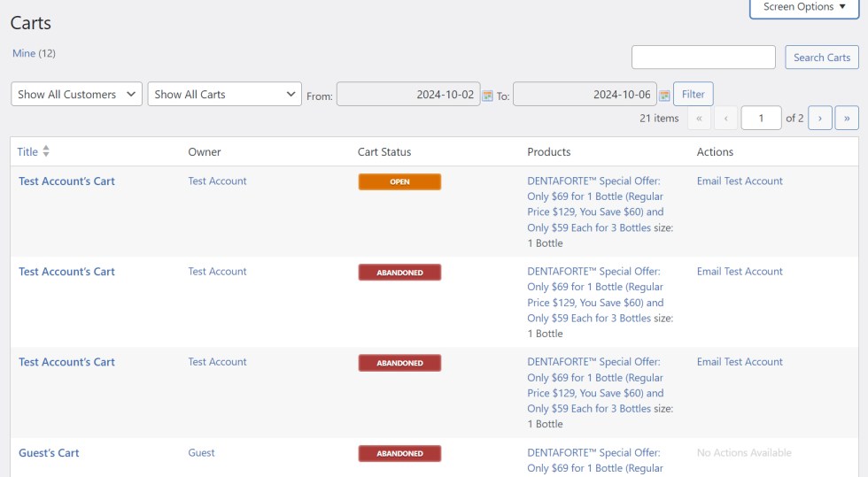
Task: Open the Guest's Cart title link
Action: point(49,453)
